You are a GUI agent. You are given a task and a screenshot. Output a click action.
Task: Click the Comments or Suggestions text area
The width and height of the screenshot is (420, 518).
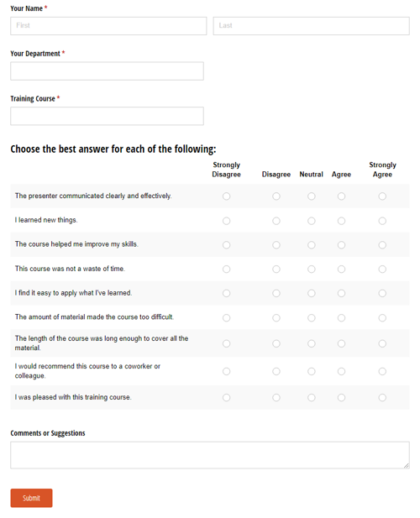tap(210, 455)
